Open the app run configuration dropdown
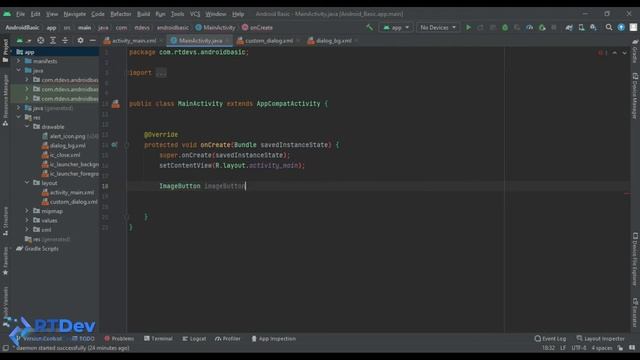This screenshot has height=360, width=640. point(396,27)
